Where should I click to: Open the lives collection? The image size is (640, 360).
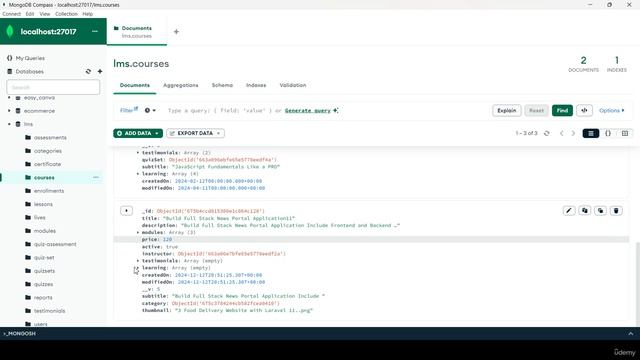coord(39,218)
